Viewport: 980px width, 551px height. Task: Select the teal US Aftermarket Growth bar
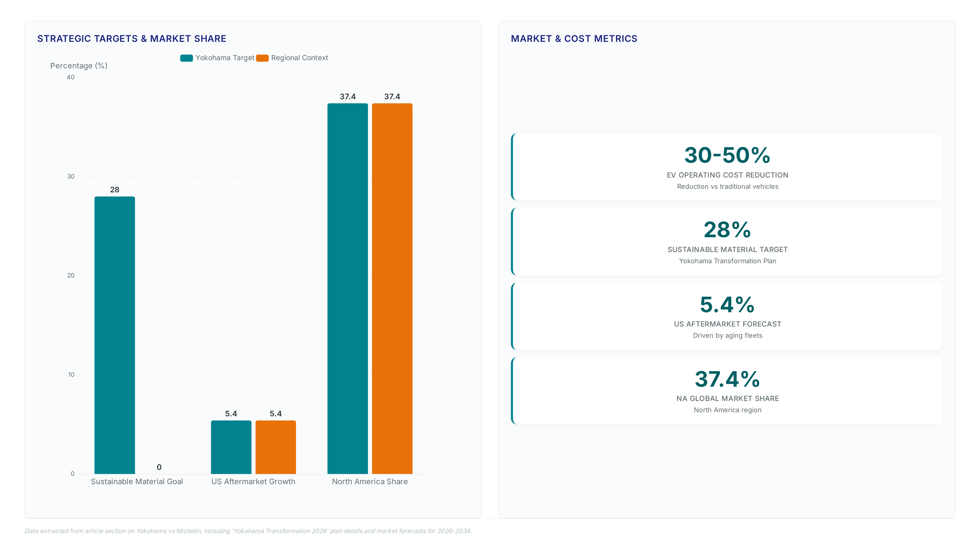pyautogui.click(x=231, y=447)
